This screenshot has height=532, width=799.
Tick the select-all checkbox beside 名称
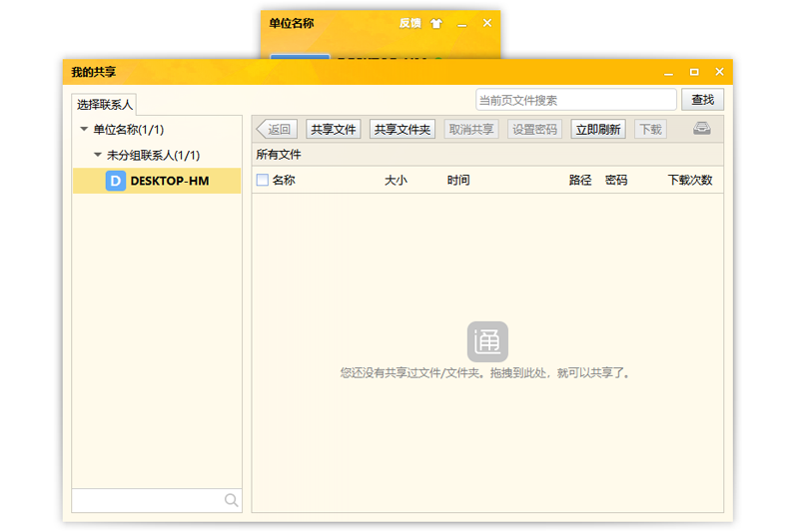pyautogui.click(x=263, y=181)
